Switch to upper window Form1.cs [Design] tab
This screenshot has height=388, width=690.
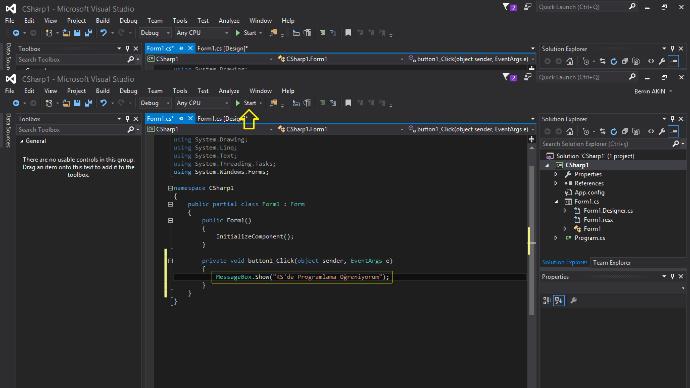222,48
